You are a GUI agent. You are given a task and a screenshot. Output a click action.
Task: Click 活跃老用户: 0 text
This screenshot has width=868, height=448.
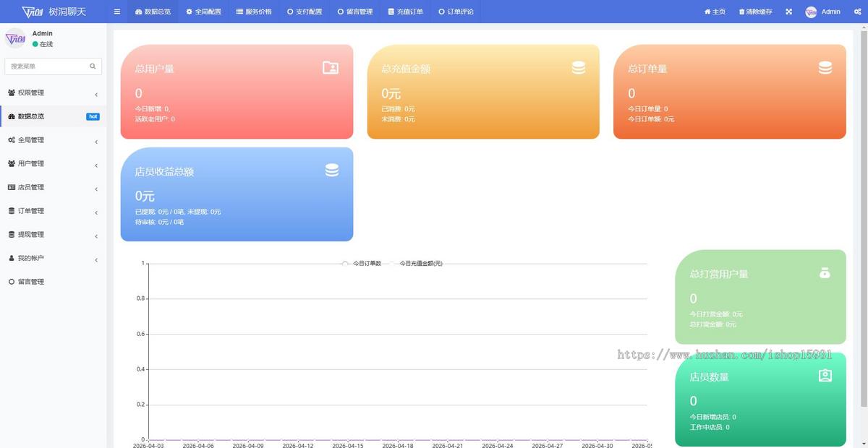click(155, 119)
